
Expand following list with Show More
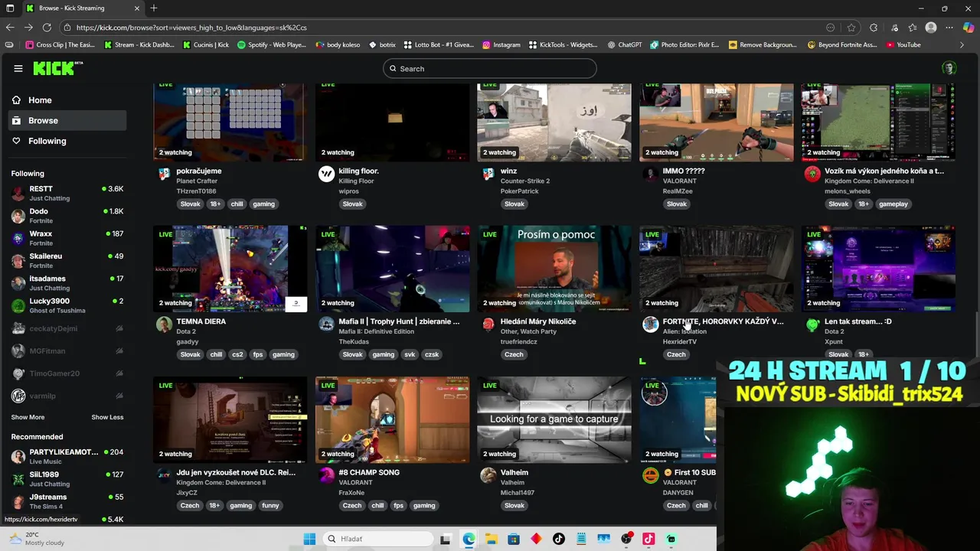[x=28, y=417]
